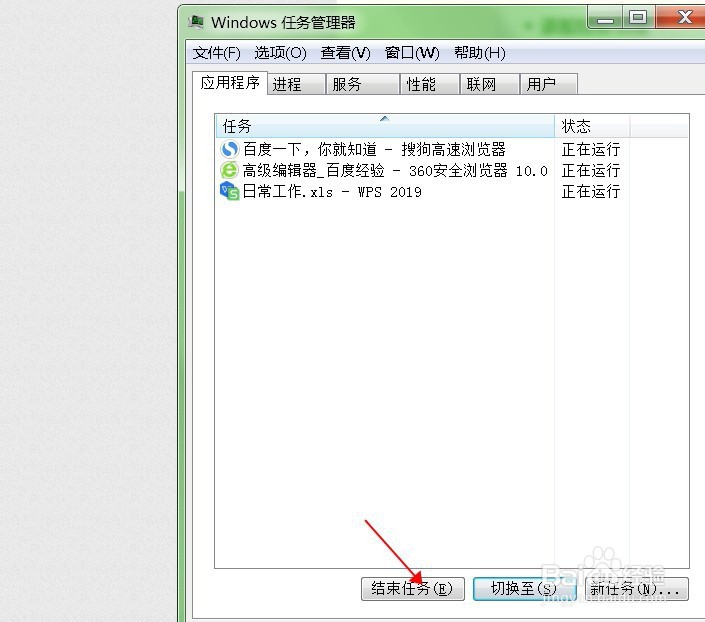Switch to the 用户 tab
Viewport: 705px width, 622px height.
[549, 84]
